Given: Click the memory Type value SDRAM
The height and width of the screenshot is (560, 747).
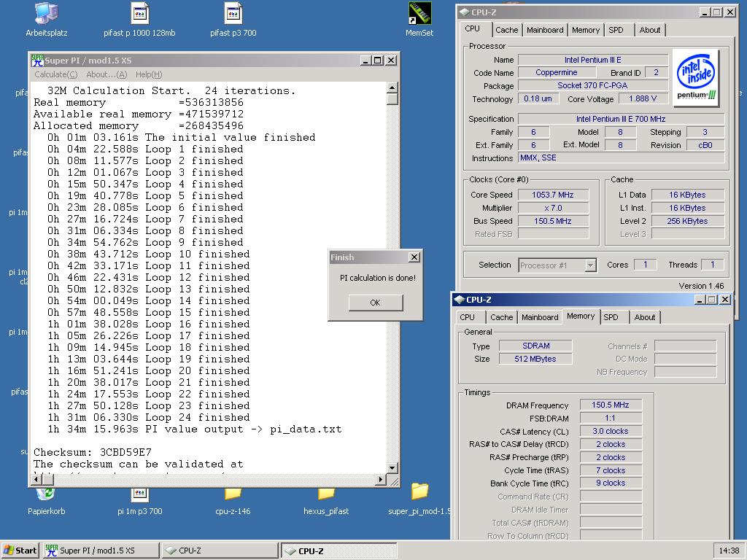Looking at the screenshot, I should click(535, 346).
